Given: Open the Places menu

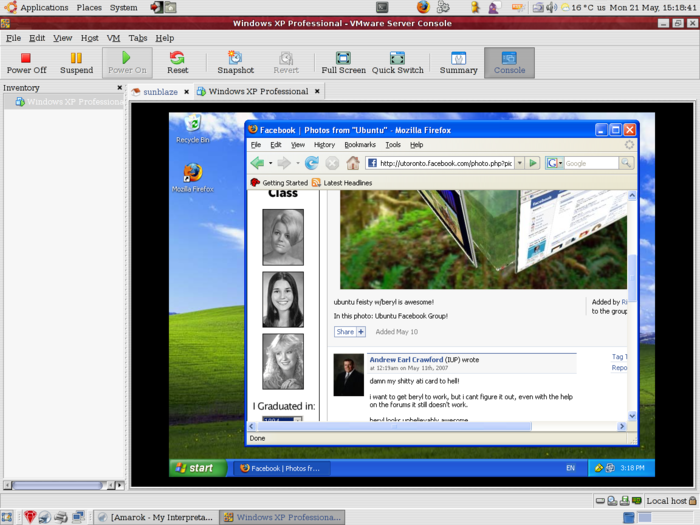Looking at the screenshot, I should pos(89,8).
